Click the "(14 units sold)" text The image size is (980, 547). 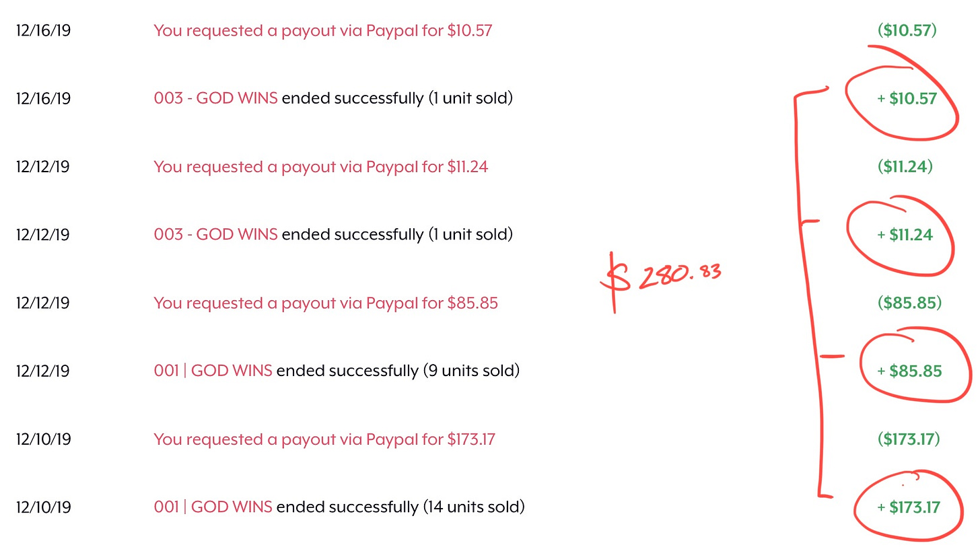click(x=474, y=507)
